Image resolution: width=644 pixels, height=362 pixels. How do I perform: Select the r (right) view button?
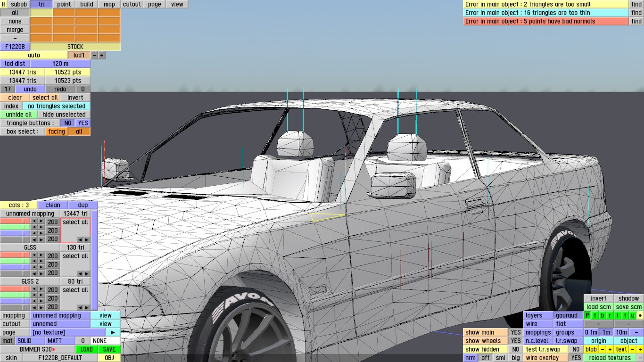coord(610,315)
